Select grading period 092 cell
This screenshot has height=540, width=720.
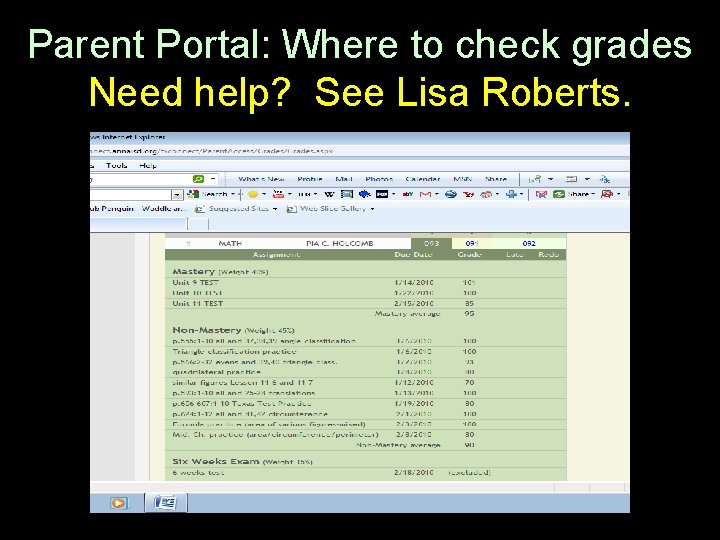529,243
